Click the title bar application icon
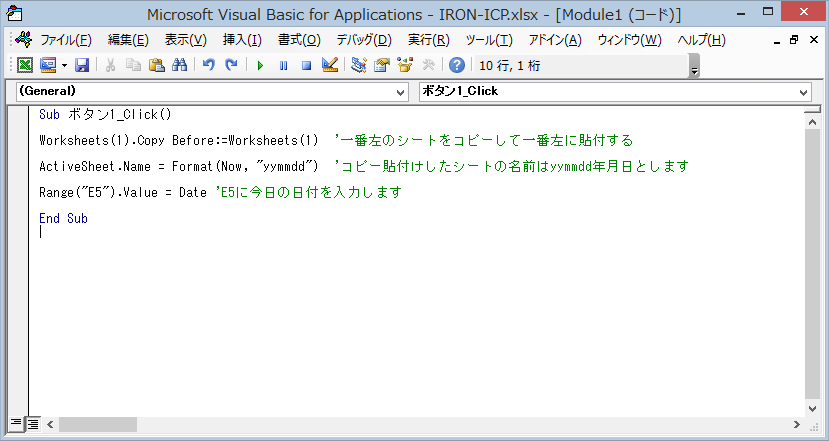Screen dimensions: 829x441 pos(15,13)
